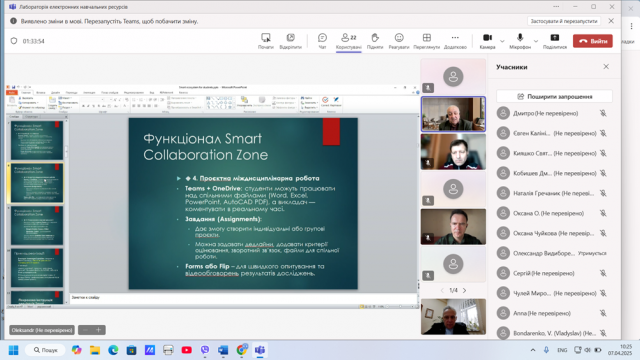The height and width of the screenshot is (360, 640).
Task: Zoom in shared content with plus
Action: click(98, 330)
